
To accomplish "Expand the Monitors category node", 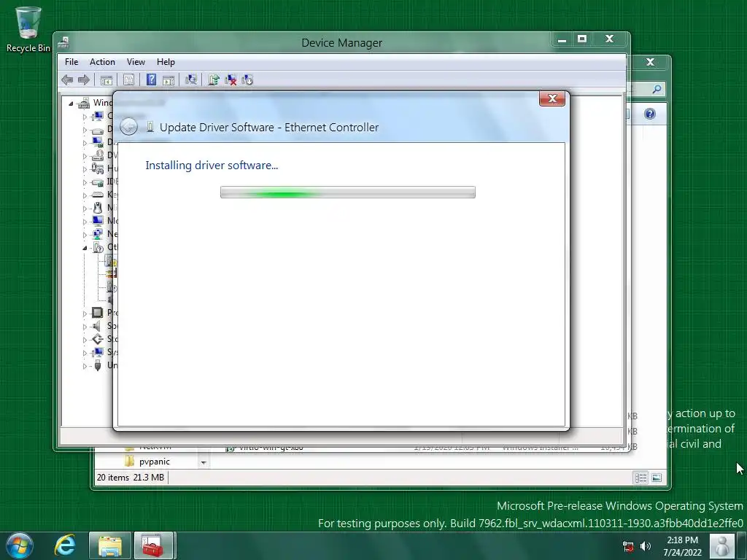I will (x=85, y=222).
